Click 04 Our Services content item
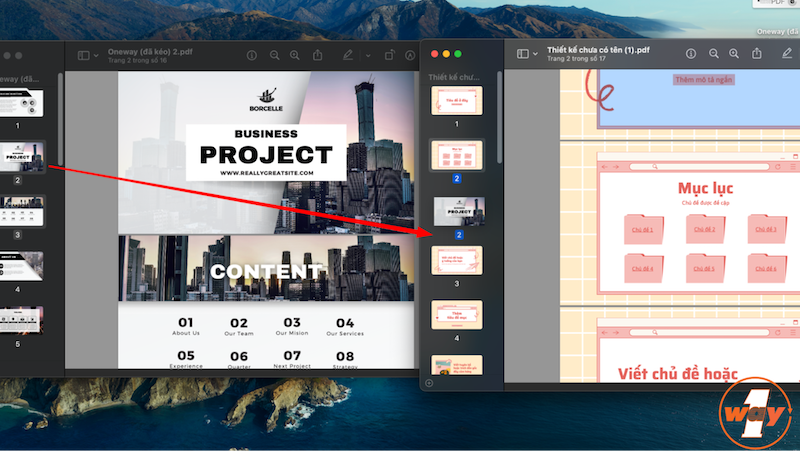 coord(345,327)
